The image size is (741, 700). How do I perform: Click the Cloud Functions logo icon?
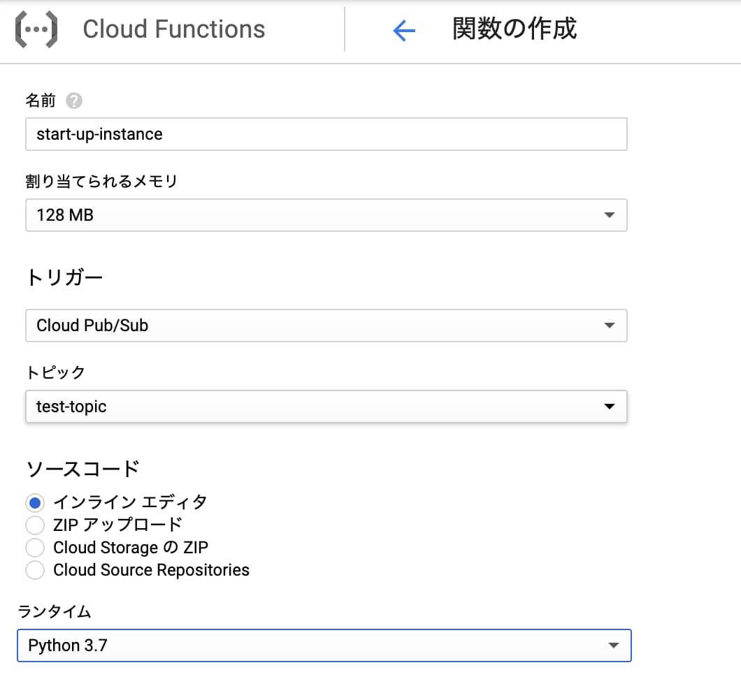pyautogui.click(x=36, y=30)
